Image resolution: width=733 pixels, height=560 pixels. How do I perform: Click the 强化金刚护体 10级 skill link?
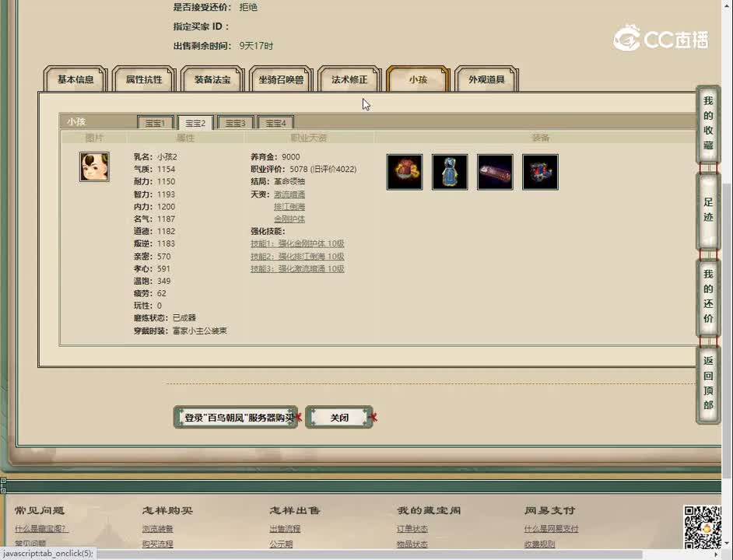pyautogui.click(x=298, y=243)
